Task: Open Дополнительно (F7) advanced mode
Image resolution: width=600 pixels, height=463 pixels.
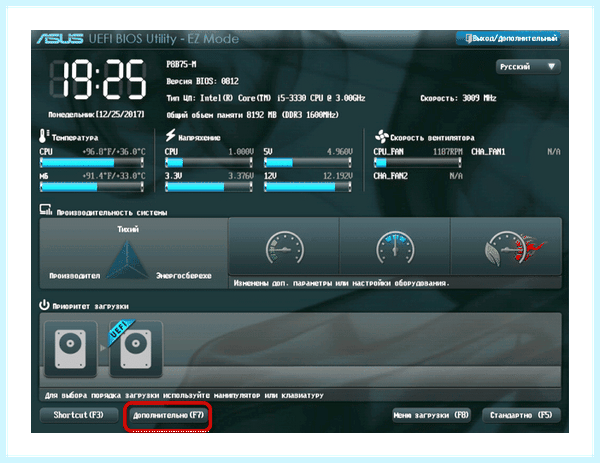Action: tap(168, 415)
